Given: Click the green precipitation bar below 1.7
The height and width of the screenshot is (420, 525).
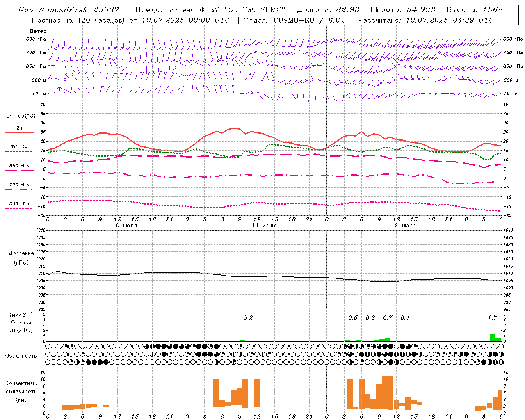Looking at the screenshot, I should [x=492, y=338].
